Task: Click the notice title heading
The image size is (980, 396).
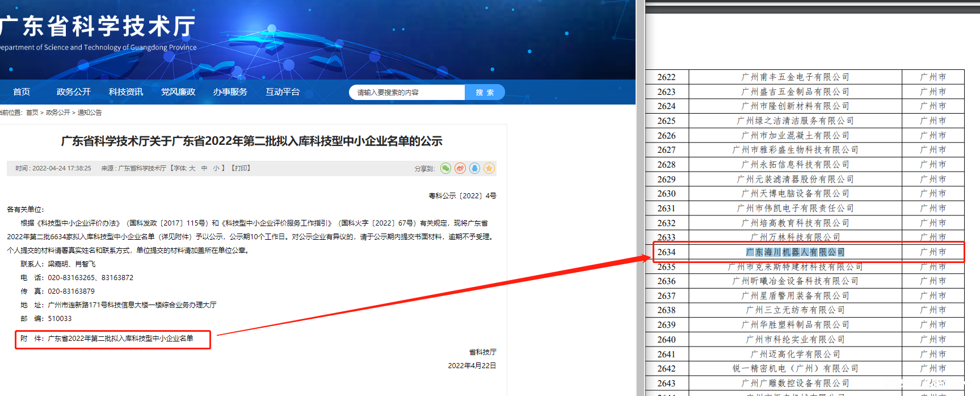Action: (x=251, y=141)
